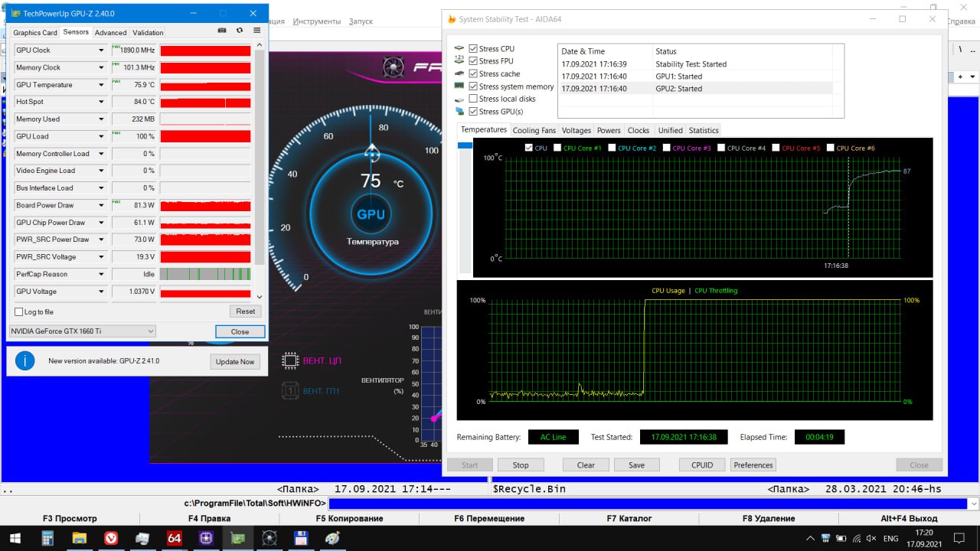The width and height of the screenshot is (980, 551).
Task: Click the Update Now button
Action: pos(235,361)
